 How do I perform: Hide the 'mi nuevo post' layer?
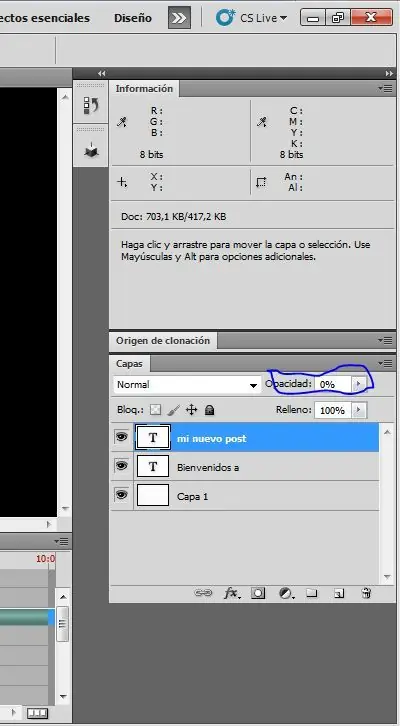[121, 437]
